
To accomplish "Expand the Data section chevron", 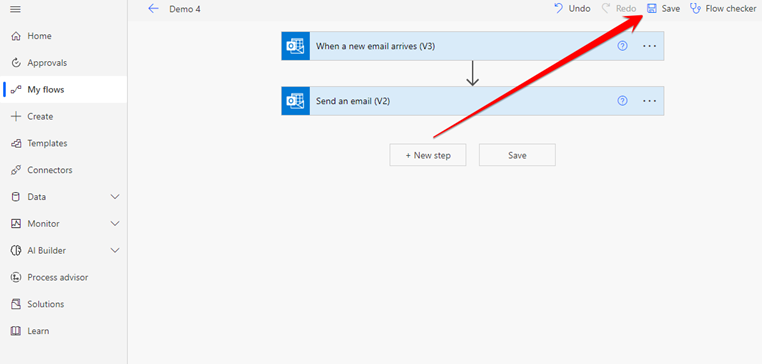I will (x=115, y=197).
